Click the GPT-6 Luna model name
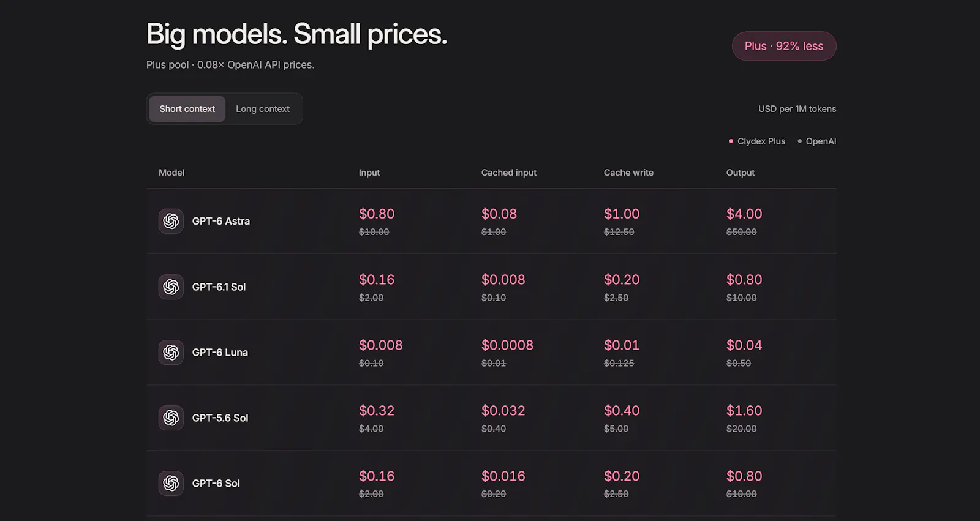The width and height of the screenshot is (980, 521). 220,352
